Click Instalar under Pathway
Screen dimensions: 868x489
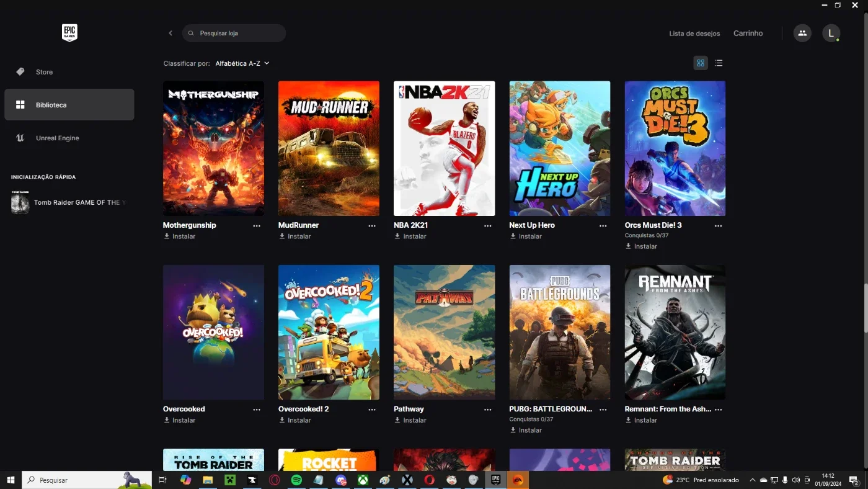click(x=410, y=420)
